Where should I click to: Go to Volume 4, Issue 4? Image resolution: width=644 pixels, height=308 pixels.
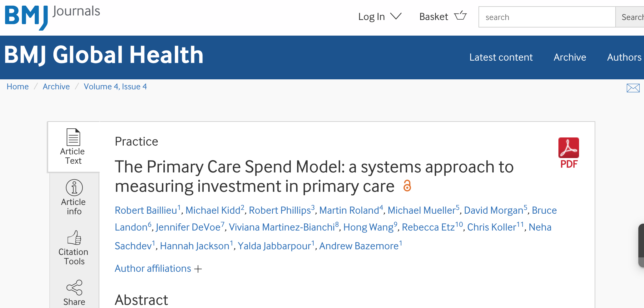[115, 87]
